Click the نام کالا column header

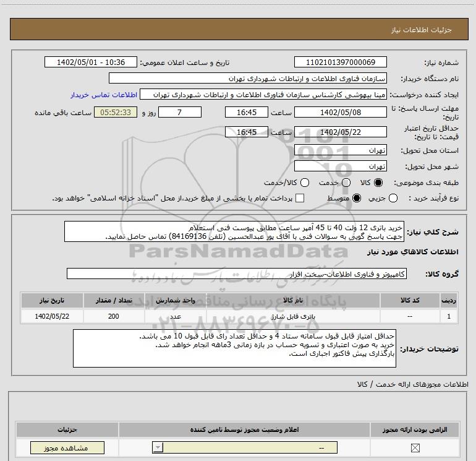tap(293, 300)
